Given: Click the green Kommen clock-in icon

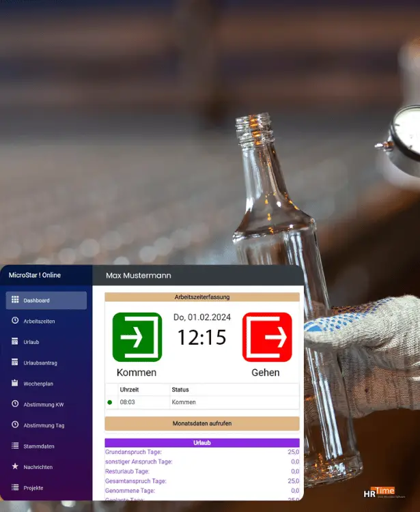Looking at the screenshot, I should point(137,337).
